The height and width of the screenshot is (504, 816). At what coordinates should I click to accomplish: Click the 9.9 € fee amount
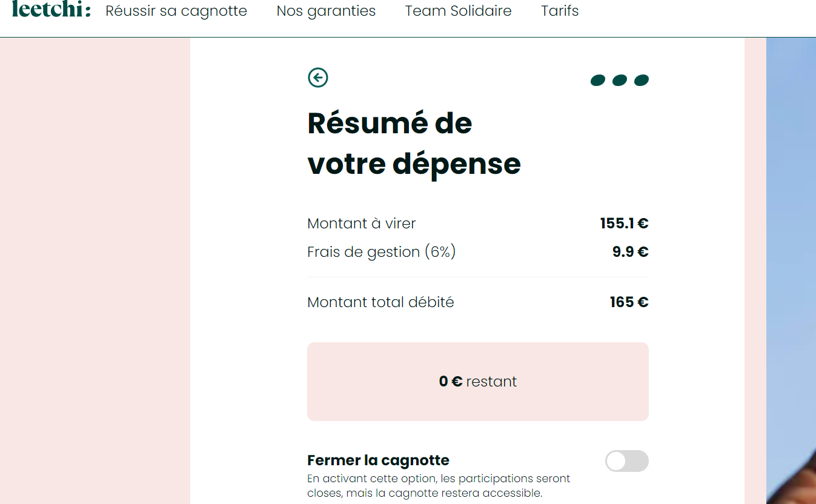pyautogui.click(x=630, y=252)
